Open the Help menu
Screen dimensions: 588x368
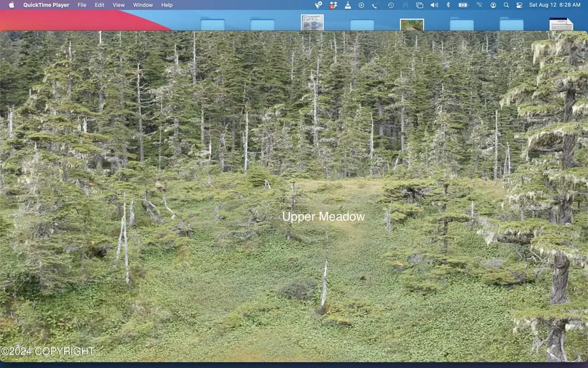(x=167, y=5)
